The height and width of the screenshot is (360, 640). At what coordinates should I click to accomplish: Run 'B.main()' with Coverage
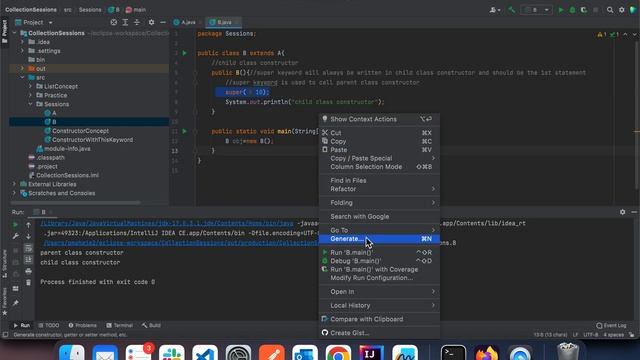[x=379, y=269]
